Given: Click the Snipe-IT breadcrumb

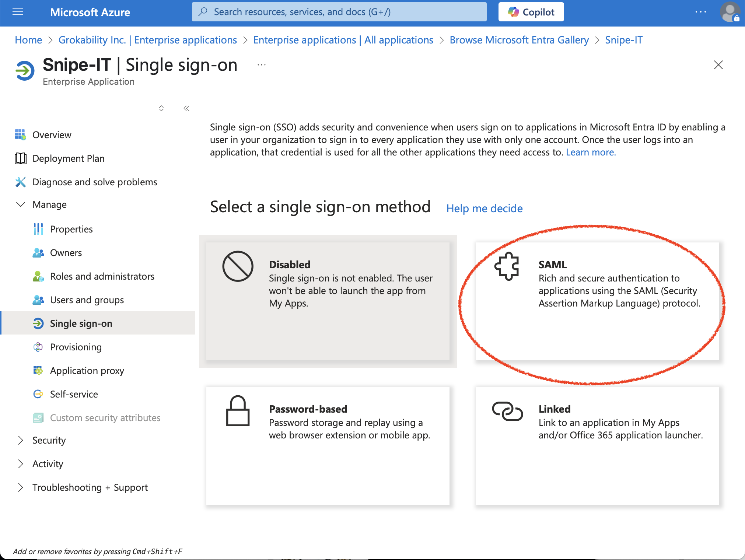Looking at the screenshot, I should 624,40.
